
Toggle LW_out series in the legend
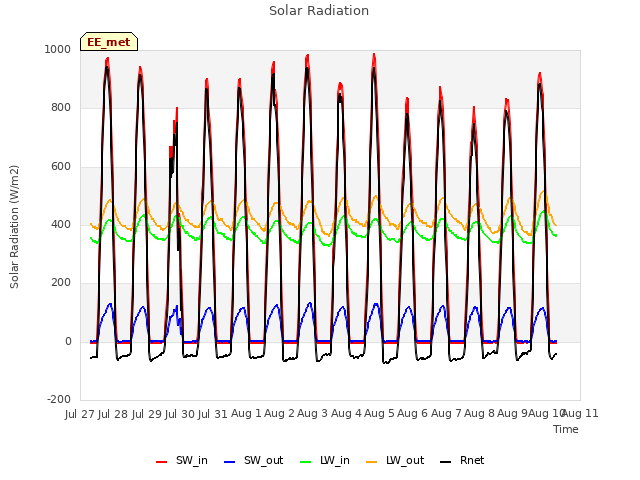coord(395,461)
